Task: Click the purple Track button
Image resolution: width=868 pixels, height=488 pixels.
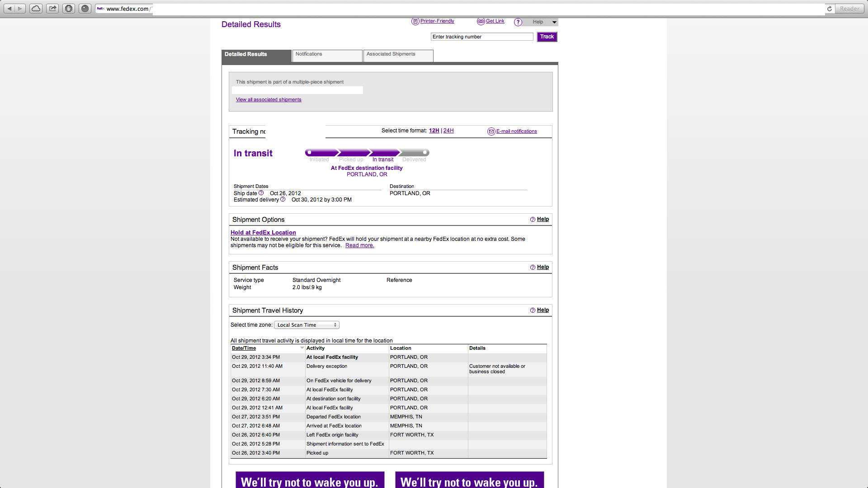Action: [x=547, y=37]
